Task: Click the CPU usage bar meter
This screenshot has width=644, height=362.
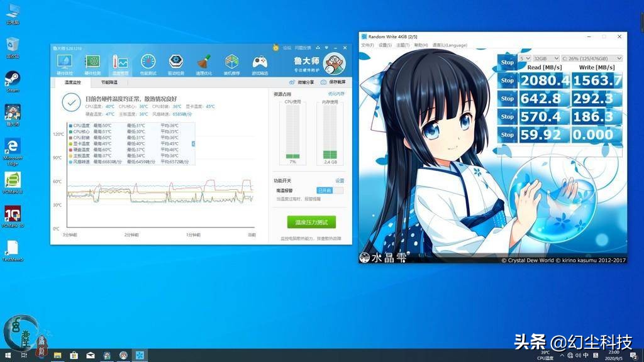Action: coord(293,132)
